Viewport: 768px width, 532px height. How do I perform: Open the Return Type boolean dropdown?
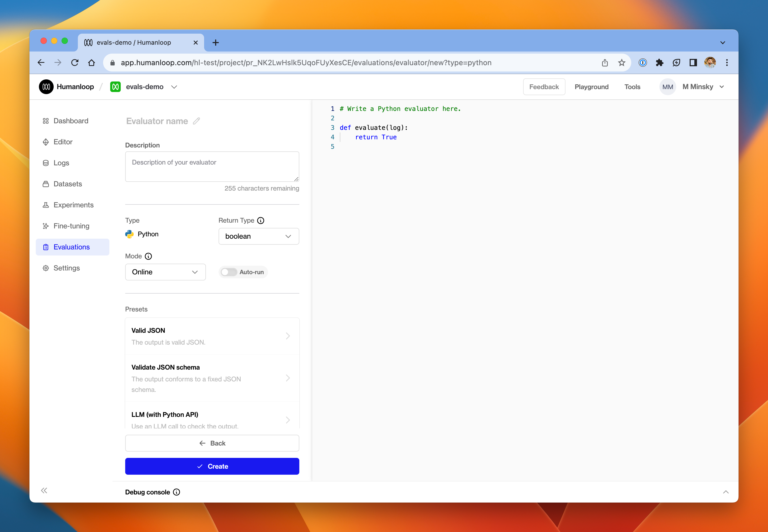click(259, 236)
